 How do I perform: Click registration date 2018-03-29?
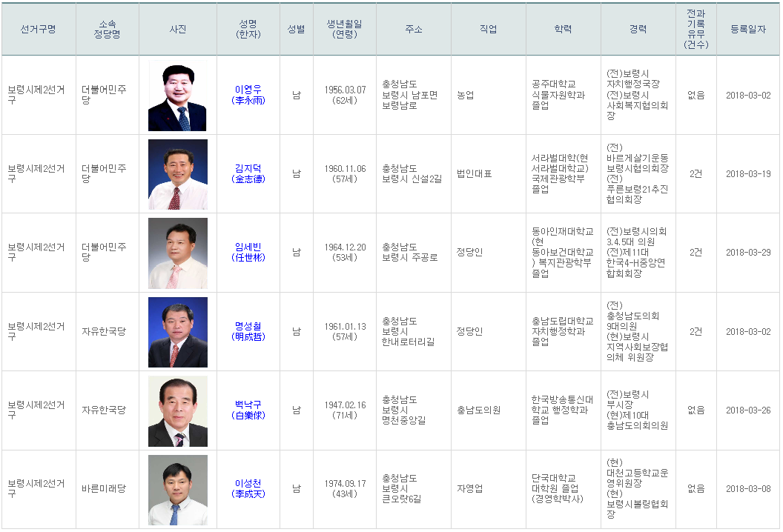[748, 252]
